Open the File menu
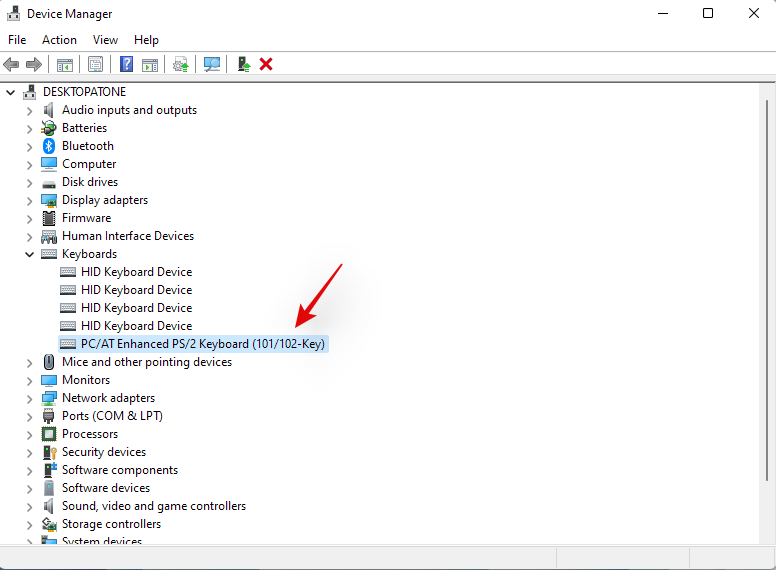This screenshot has width=776, height=570. pos(17,40)
